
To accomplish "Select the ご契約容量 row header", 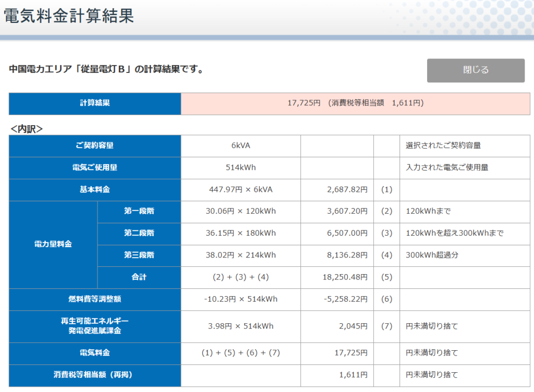I will point(94,146).
